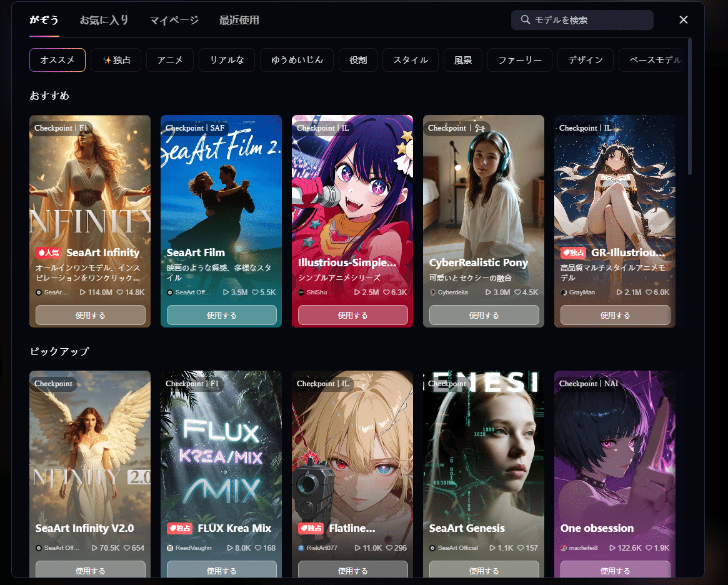Click the CyberRealistic Pony title text
Image resolution: width=728 pixels, height=585 pixels.
point(479,262)
